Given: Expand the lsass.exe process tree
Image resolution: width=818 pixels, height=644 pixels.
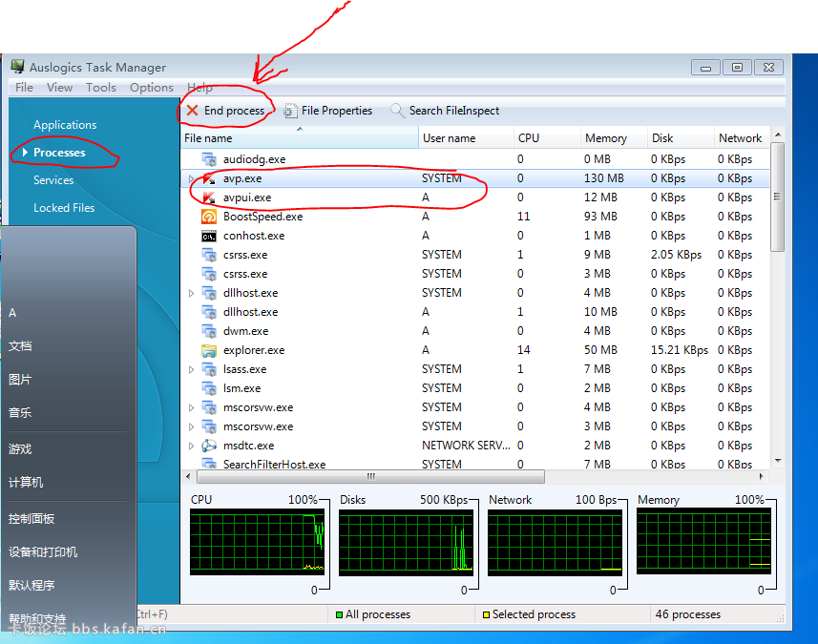Looking at the screenshot, I should point(192,369).
